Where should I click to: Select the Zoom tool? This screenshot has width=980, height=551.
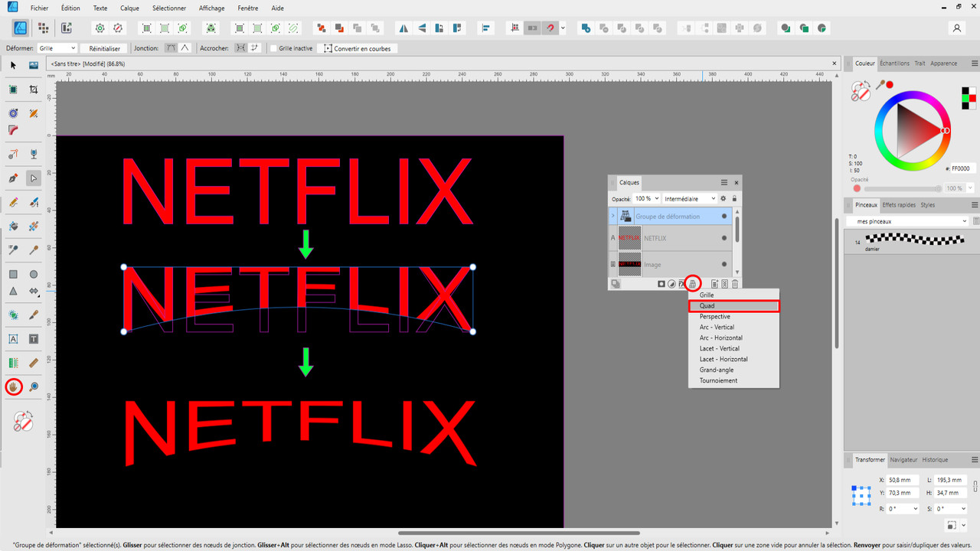(x=34, y=386)
